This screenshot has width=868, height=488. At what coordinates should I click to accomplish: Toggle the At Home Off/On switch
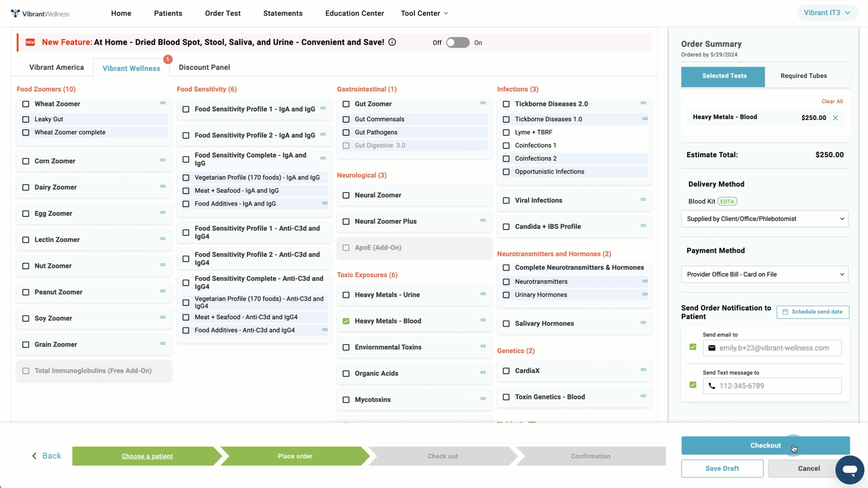click(x=458, y=42)
